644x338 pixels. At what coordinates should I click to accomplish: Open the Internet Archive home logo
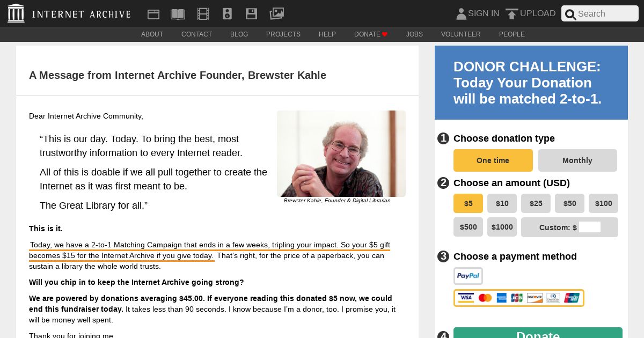[16, 13]
